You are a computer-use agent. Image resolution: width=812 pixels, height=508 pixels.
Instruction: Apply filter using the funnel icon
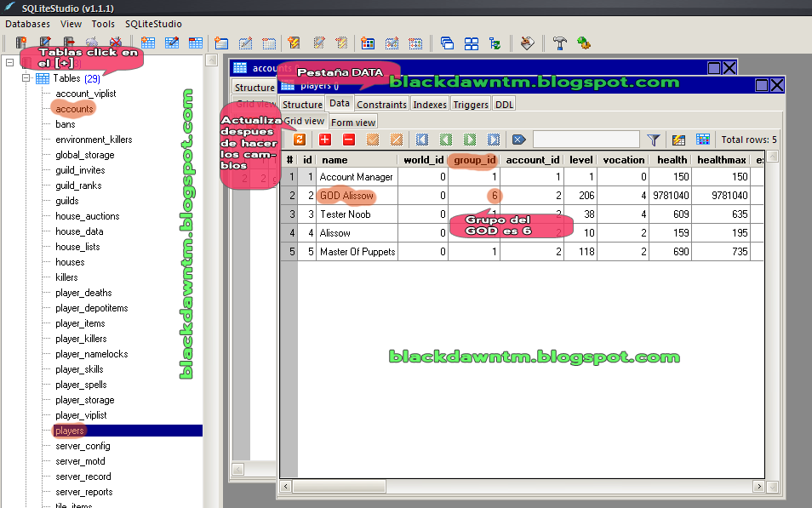[654, 140]
